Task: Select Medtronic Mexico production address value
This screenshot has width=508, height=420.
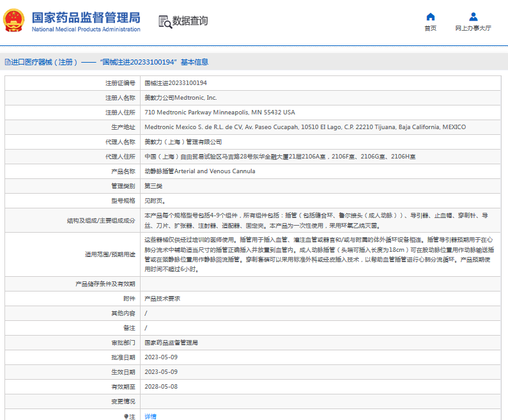Action: [x=305, y=127]
